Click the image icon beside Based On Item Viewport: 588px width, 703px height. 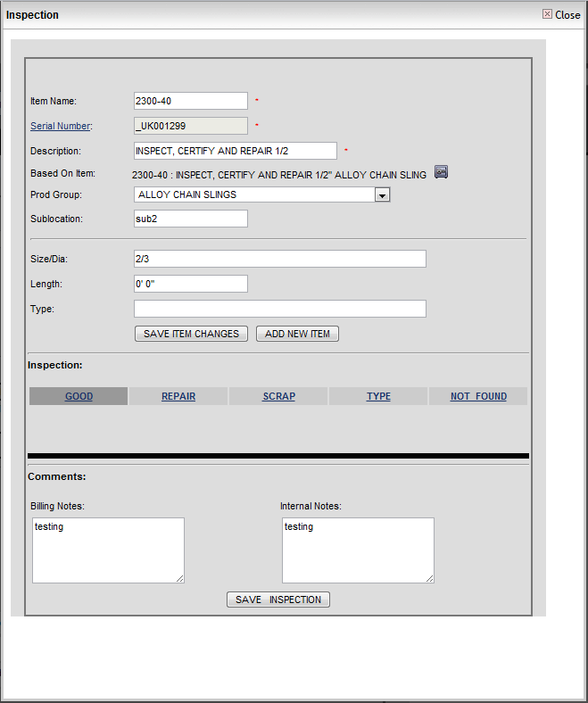(441, 172)
